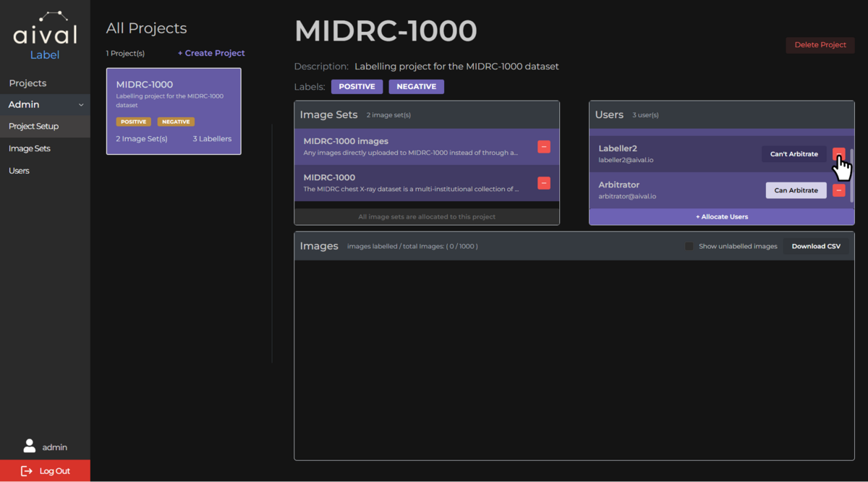
Task: Open the Projects menu item
Action: pos(27,83)
